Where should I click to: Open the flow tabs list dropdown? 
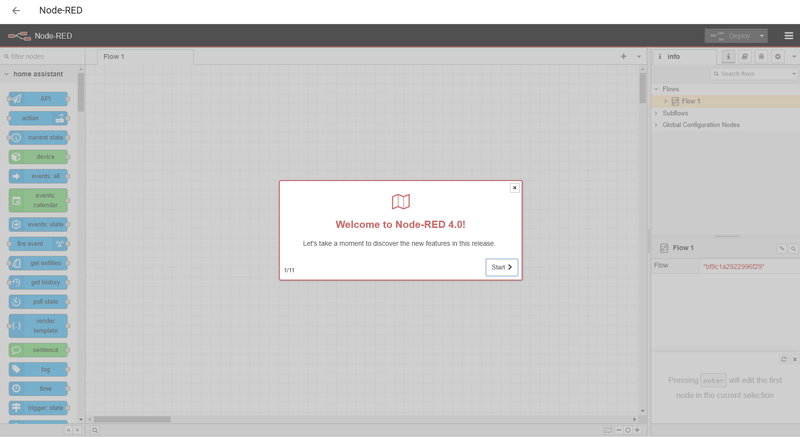(639, 57)
